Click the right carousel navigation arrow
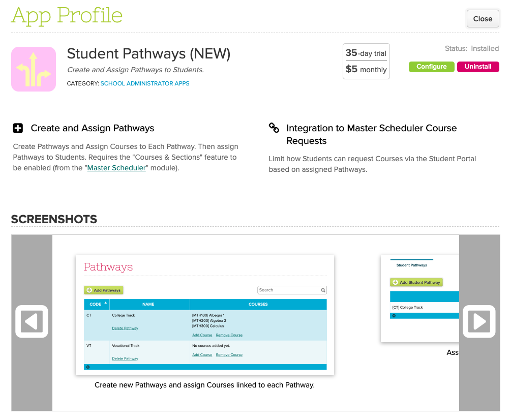The width and height of the screenshot is (511, 420). (x=478, y=321)
